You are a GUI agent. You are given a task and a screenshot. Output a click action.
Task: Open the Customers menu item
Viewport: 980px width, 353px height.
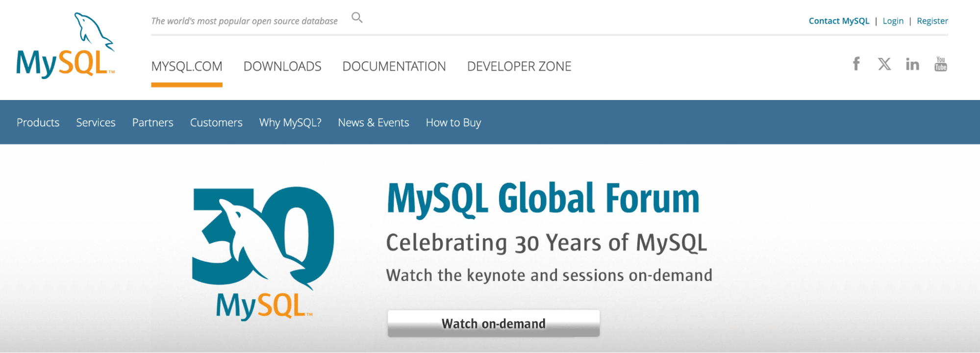point(216,123)
